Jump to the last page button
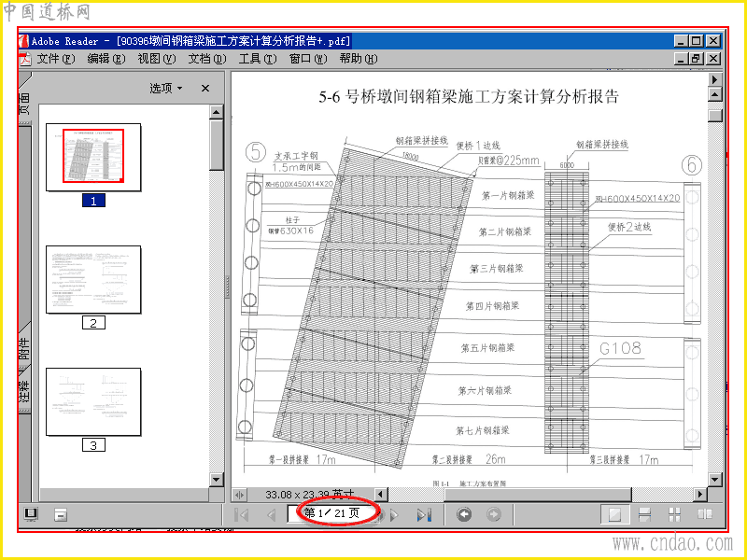747x560 pixels. (x=424, y=515)
